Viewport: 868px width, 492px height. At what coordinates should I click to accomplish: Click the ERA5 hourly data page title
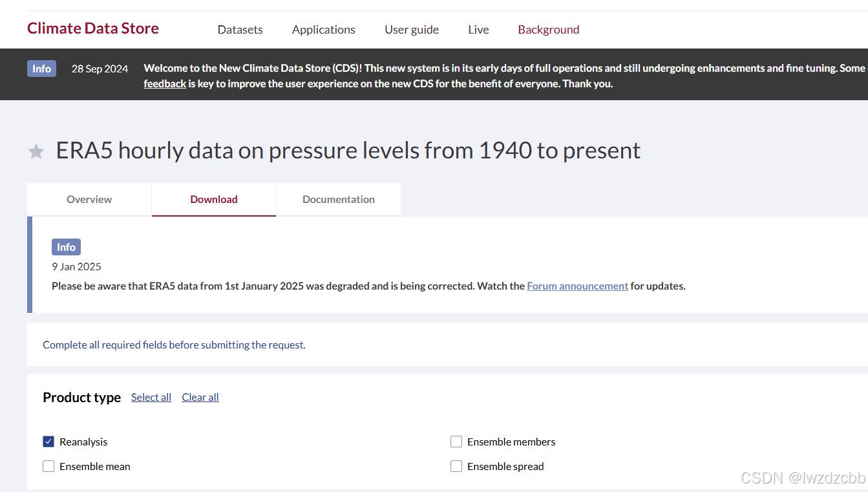coord(348,150)
